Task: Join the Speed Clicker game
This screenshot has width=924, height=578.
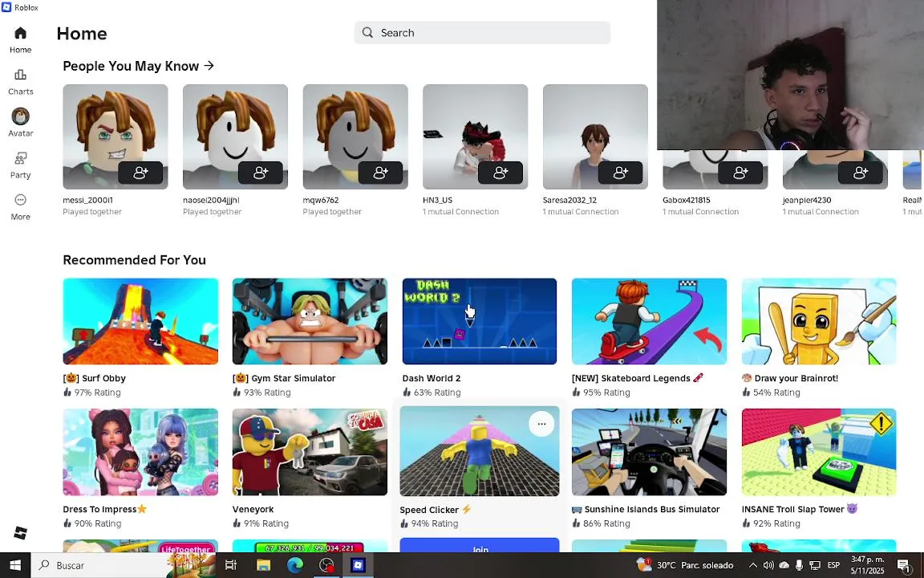Action: [x=480, y=546]
